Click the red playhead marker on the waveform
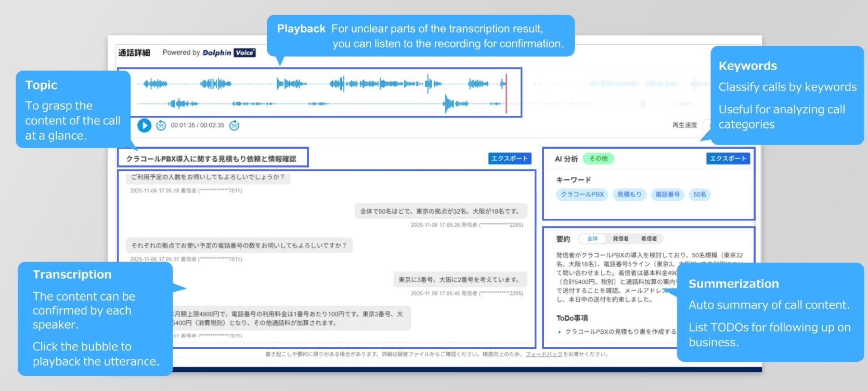 click(x=506, y=94)
